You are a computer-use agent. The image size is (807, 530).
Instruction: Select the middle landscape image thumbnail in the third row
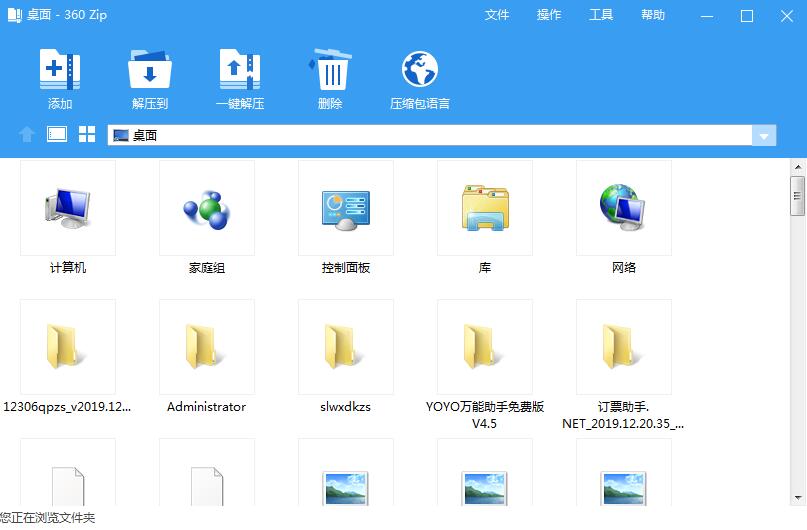(485, 488)
